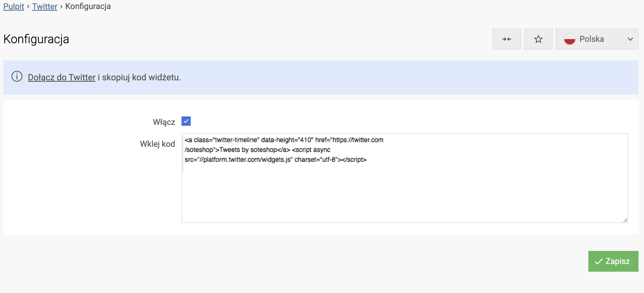The height and width of the screenshot is (293, 644).
Task: Click the info circle icon in banner
Action: pyautogui.click(x=17, y=77)
